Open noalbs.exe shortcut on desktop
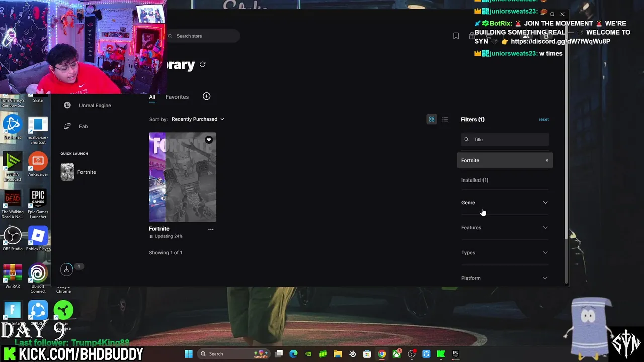The image size is (644, 362). 38,130
